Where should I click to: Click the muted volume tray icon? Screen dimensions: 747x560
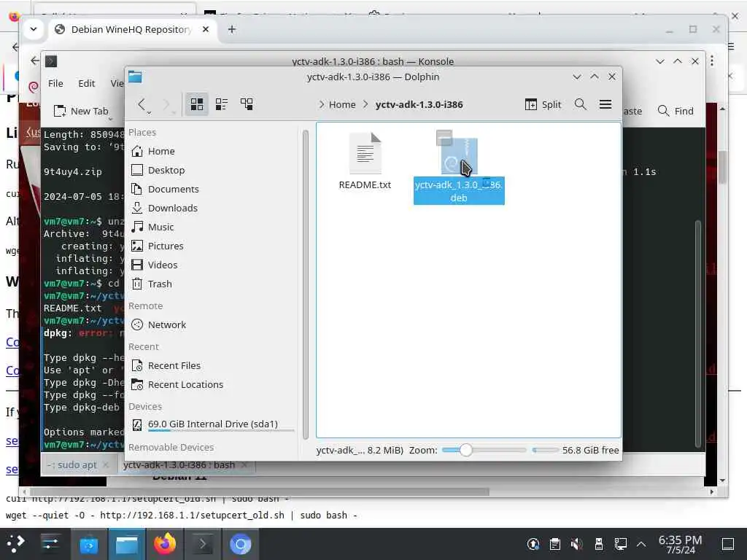click(x=576, y=544)
